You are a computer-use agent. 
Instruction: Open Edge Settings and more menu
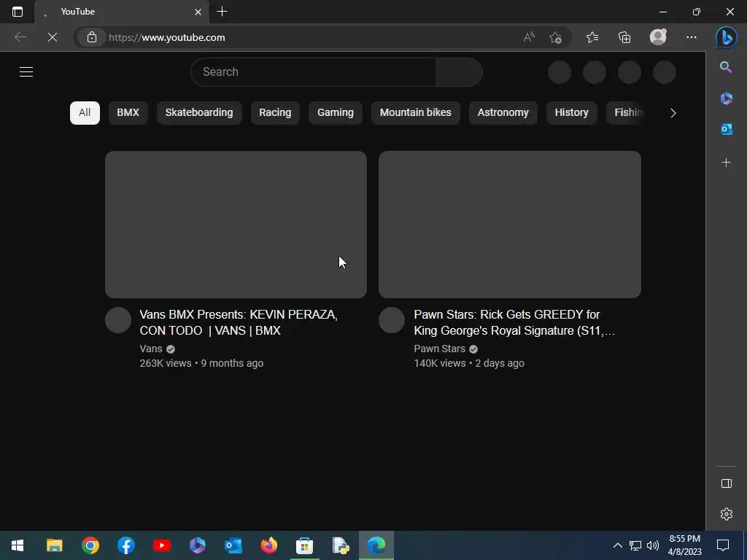(692, 37)
